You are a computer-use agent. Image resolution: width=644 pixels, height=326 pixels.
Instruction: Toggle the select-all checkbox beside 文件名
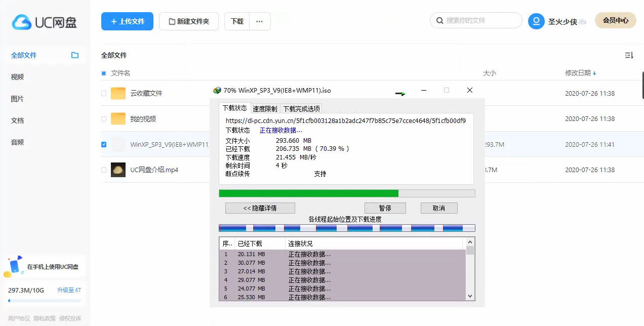[x=104, y=73]
